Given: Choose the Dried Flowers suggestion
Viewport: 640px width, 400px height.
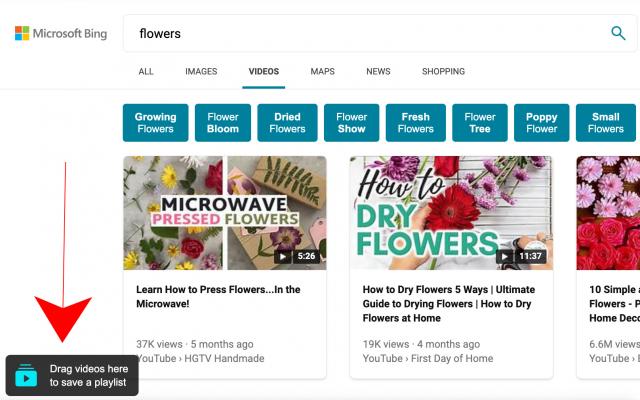Looking at the screenshot, I should coord(287,123).
